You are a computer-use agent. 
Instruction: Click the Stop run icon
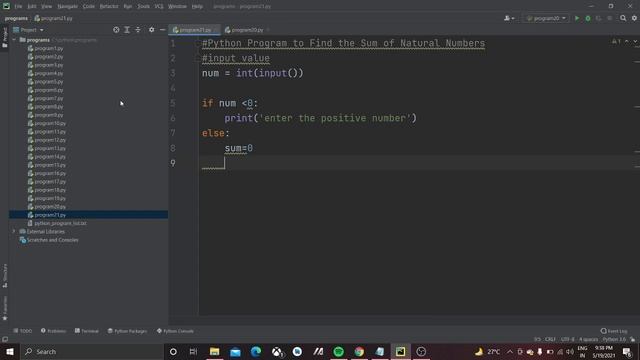[609, 18]
